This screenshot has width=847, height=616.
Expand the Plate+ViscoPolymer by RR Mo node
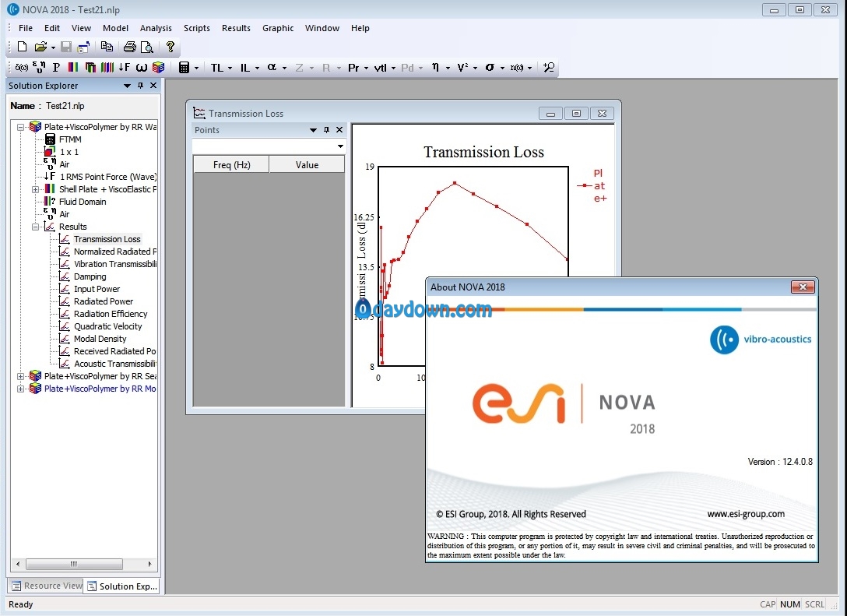(20, 389)
